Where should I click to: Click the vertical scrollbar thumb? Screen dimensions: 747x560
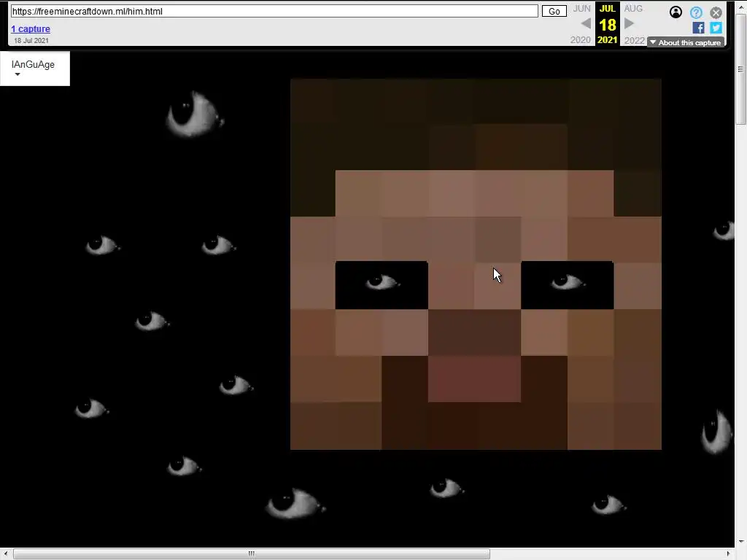tap(741, 69)
